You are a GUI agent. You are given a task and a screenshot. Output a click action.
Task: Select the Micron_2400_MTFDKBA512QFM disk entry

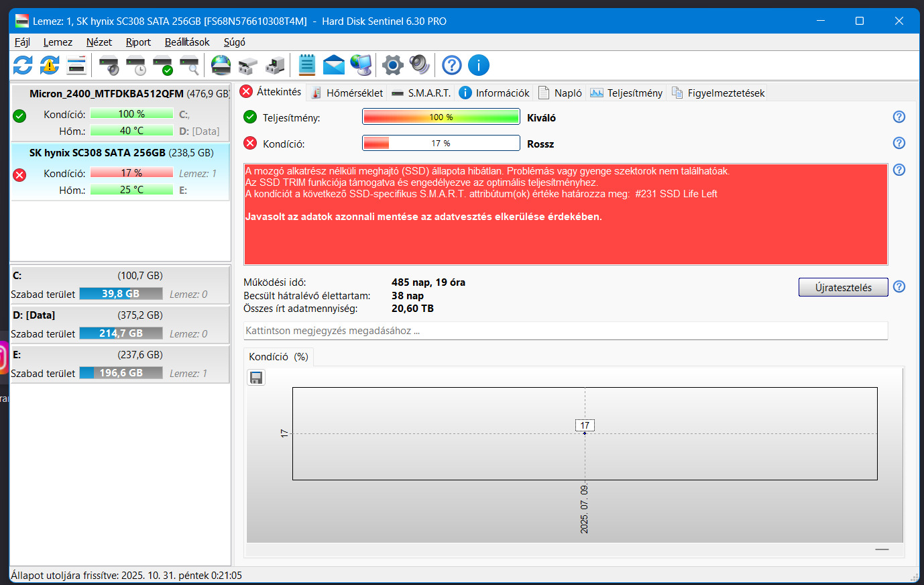[x=121, y=113]
